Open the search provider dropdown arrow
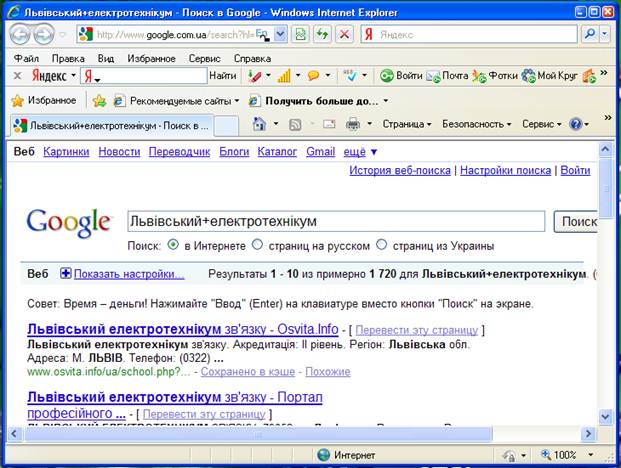Viewport: 621px width, 468px height. coord(605,34)
